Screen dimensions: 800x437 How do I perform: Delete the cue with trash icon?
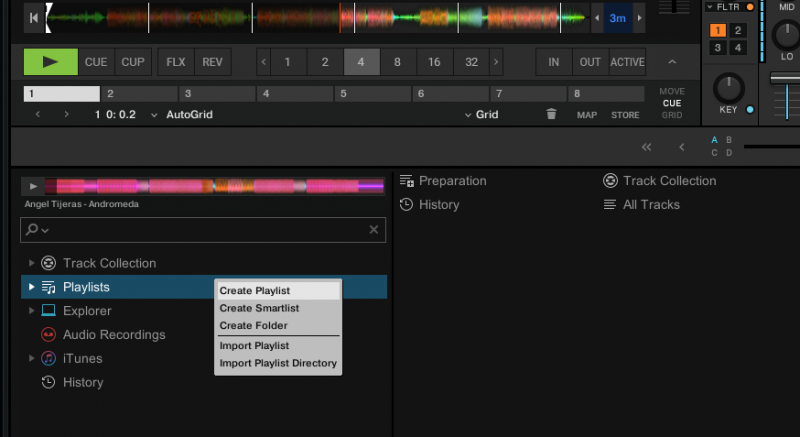pyautogui.click(x=551, y=114)
